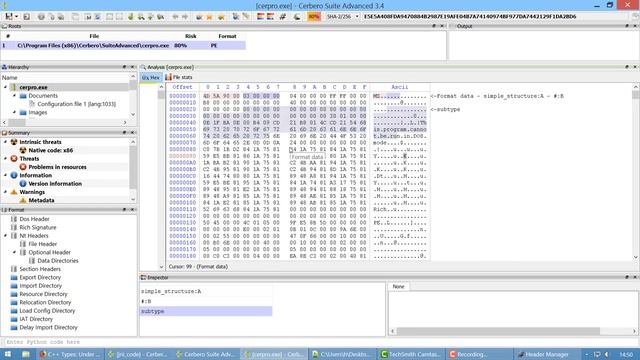Open Load Config Directory in Format tree
This screenshot has height=360, width=640.
point(47,311)
